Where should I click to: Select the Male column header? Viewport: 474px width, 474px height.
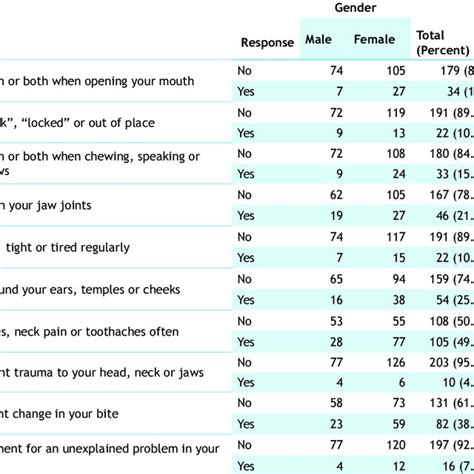point(318,39)
